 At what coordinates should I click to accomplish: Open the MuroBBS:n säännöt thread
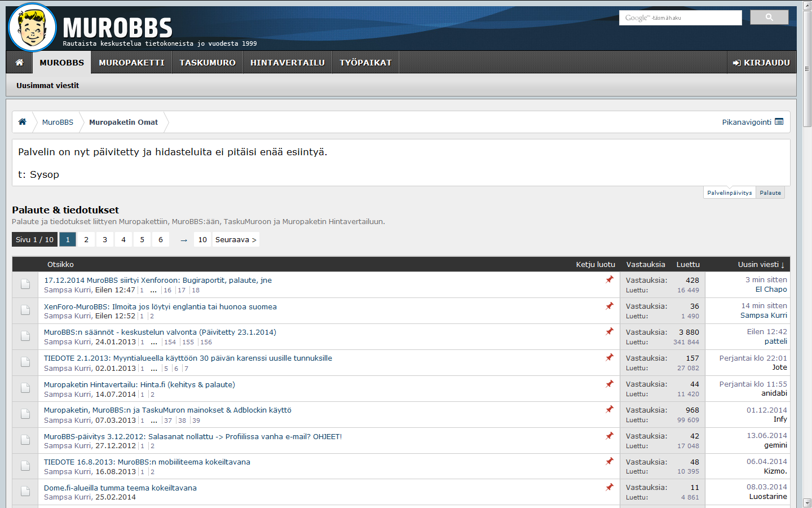coord(160,332)
